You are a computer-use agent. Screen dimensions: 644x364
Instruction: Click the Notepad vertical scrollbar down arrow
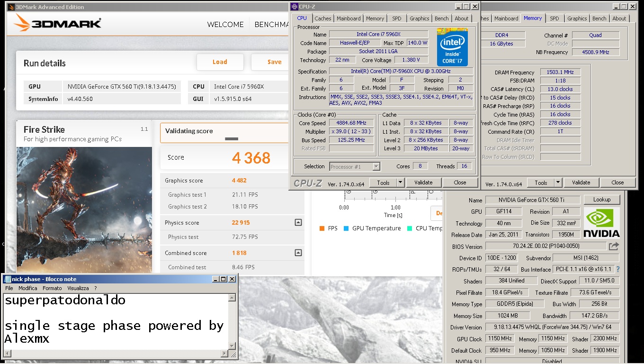232,346
